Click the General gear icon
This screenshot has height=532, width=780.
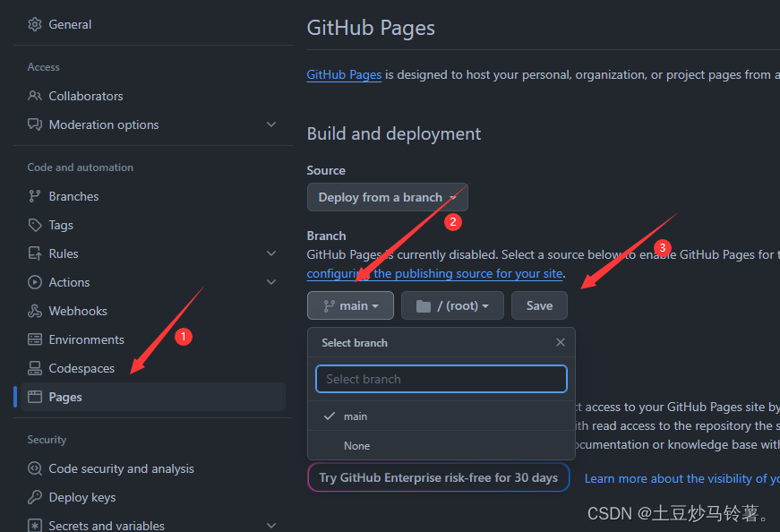pos(35,24)
